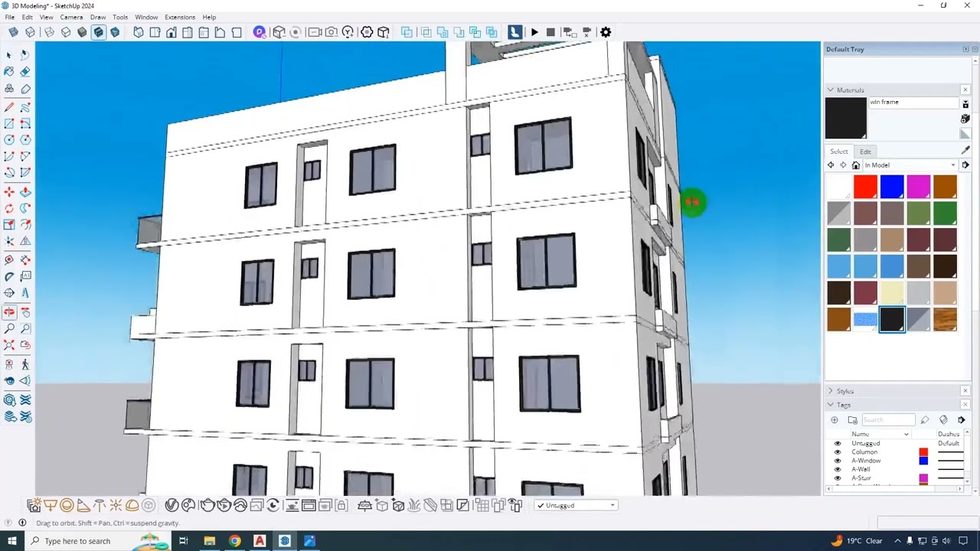Click the Home materials icon
The height and width of the screenshot is (551, 980).
[x=856, y=165]
